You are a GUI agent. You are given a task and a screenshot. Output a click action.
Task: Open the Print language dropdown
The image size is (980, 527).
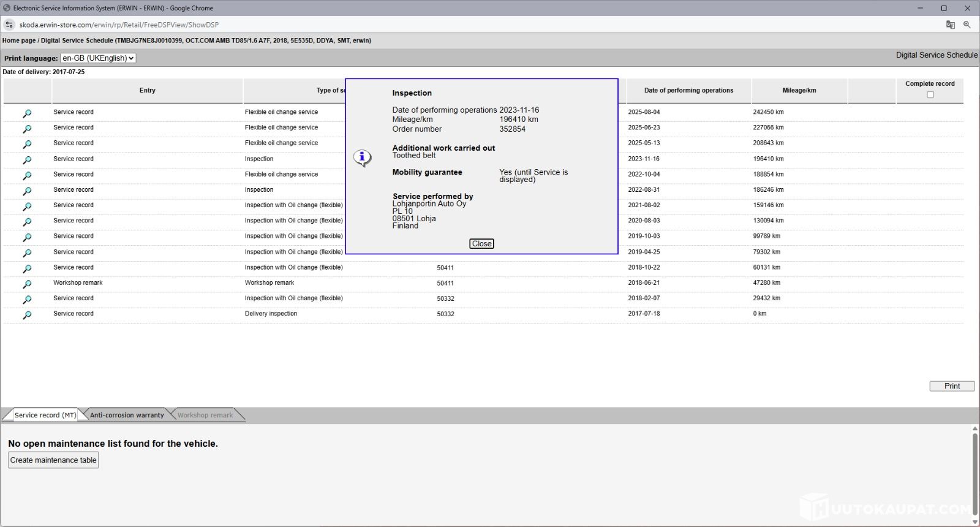click(98, 58)
